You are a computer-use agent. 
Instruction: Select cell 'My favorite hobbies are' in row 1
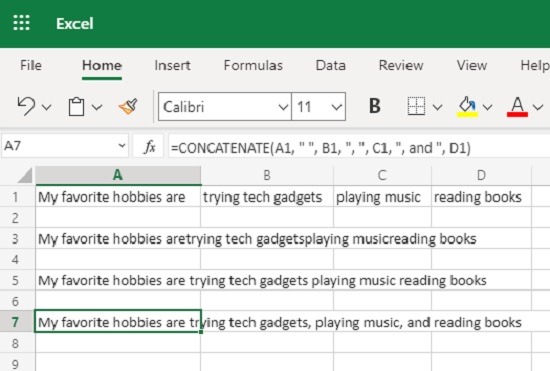click(x=118, y=197)
